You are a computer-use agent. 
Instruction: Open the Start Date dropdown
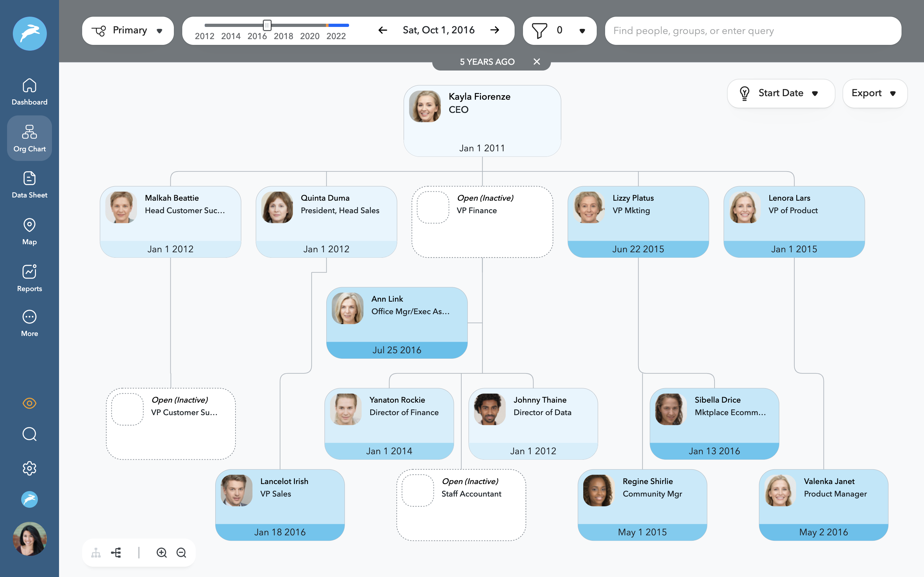(x=781, y=93)
